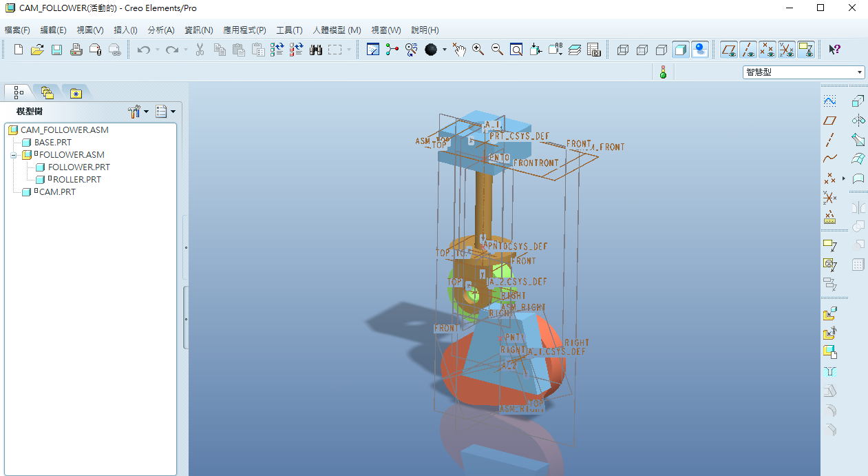Switch to the Favorites tab
The width and height of the screenshot is (868, 476).
point(76,92)
